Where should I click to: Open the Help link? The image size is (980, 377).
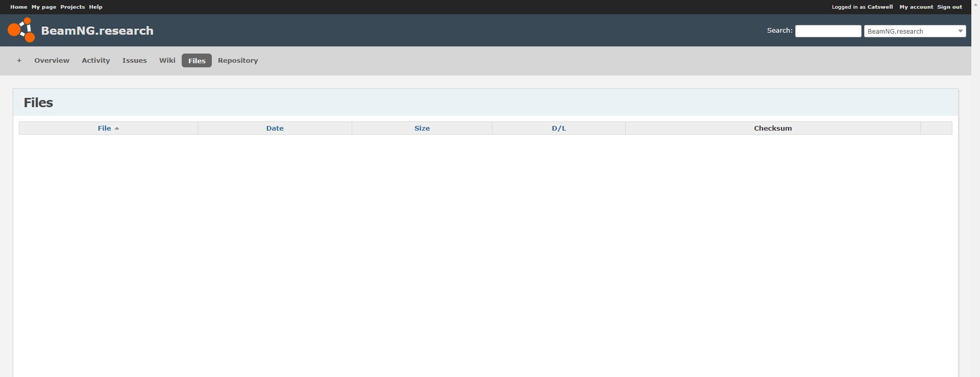(95, 7)
